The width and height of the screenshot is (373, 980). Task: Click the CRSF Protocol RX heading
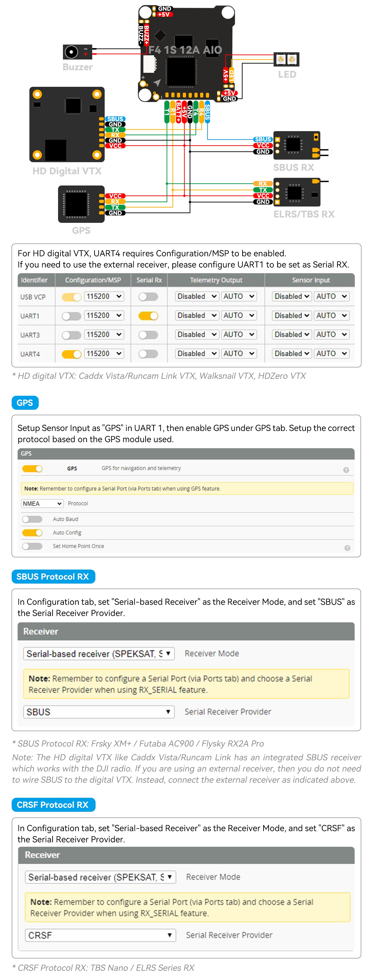click(x=53, y=805)
